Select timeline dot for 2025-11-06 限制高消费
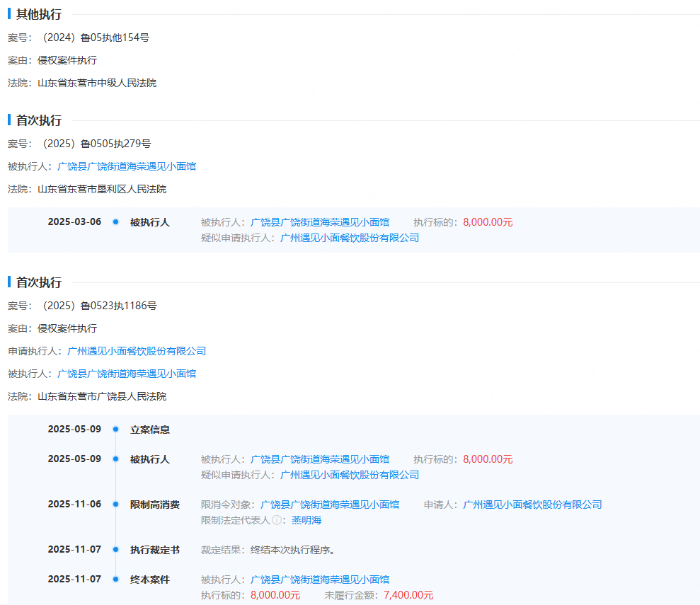Screen dimensions: 700x605 [x=115, y=504]
